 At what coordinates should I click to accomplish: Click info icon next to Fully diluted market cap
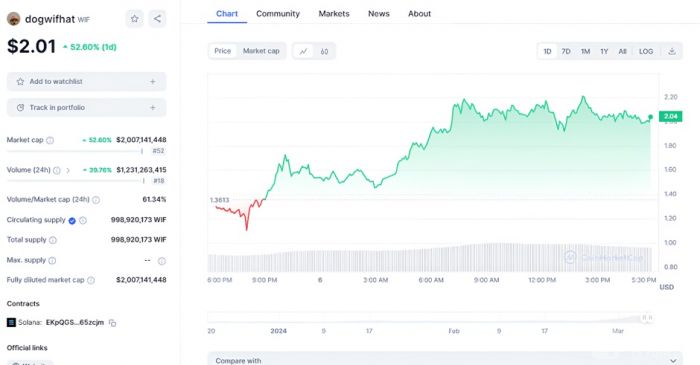point(91,280)
